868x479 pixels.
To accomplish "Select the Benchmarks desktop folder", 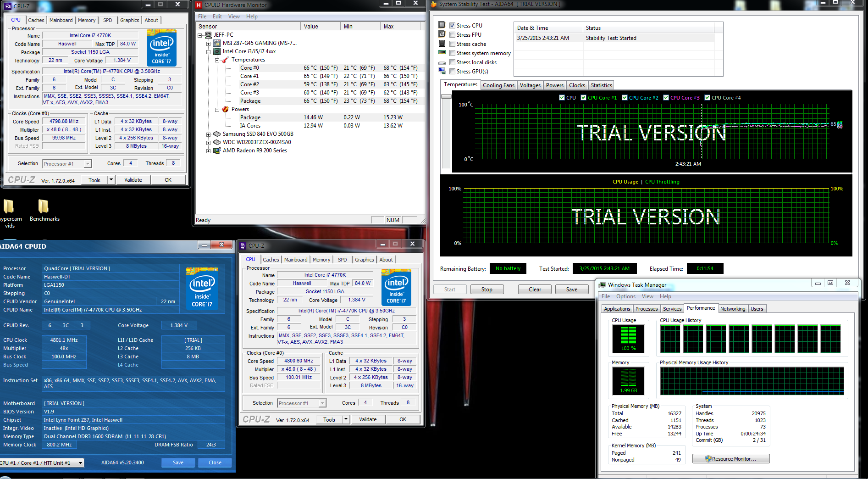I will pos(44,211).
